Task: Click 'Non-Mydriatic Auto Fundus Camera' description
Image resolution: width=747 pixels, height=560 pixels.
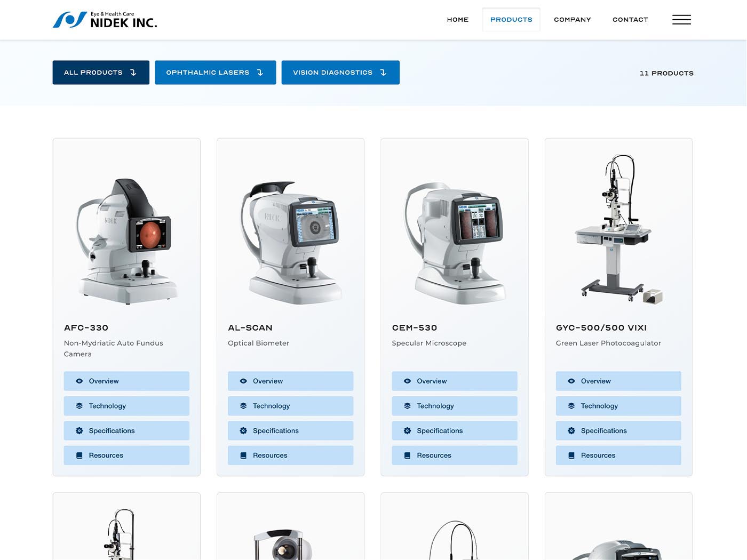Action: click(114, 348)
